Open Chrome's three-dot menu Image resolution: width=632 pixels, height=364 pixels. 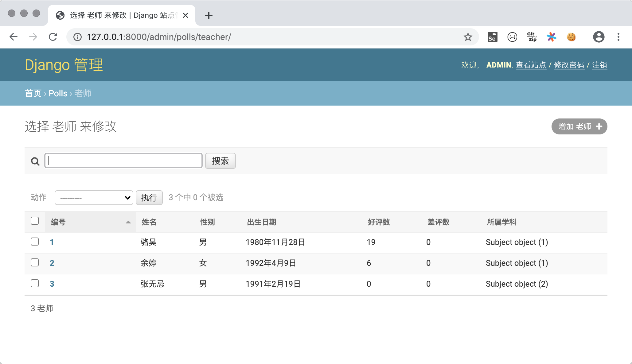[618, 37]
